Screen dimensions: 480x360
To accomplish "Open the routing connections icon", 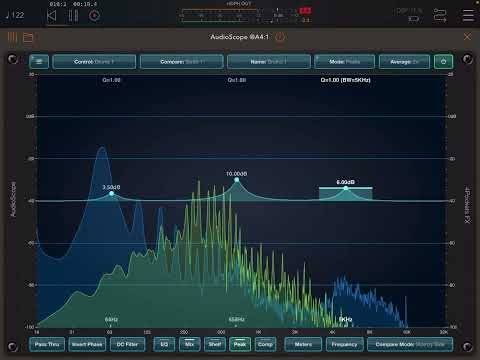I will (x=440, y=16).
